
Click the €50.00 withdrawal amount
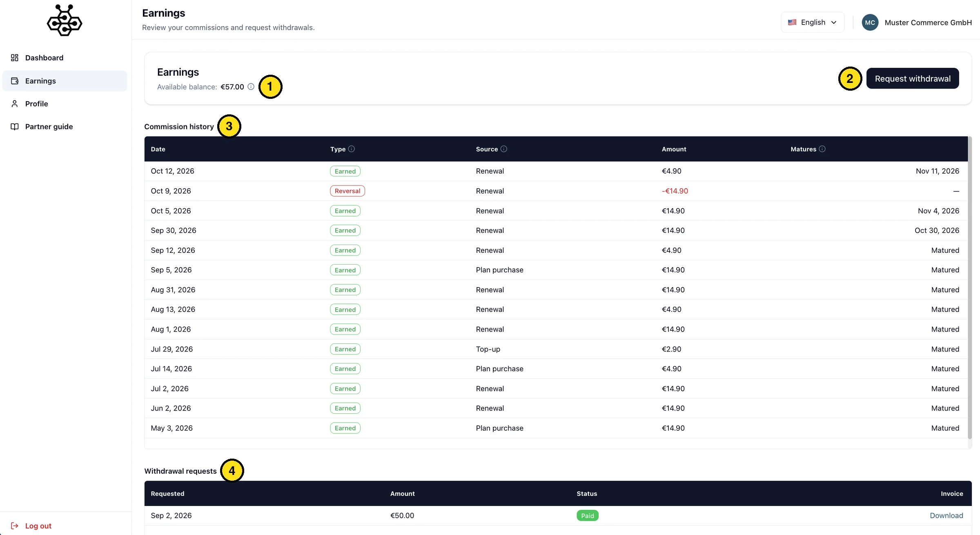(x=402, y=515)
